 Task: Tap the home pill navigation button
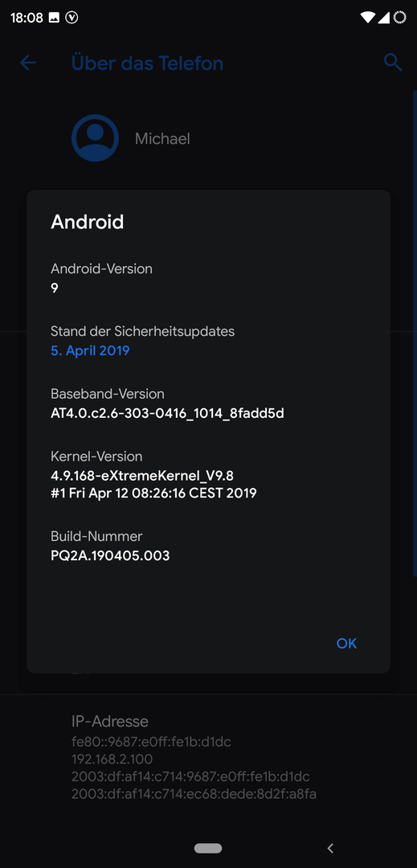pos(208,848)
